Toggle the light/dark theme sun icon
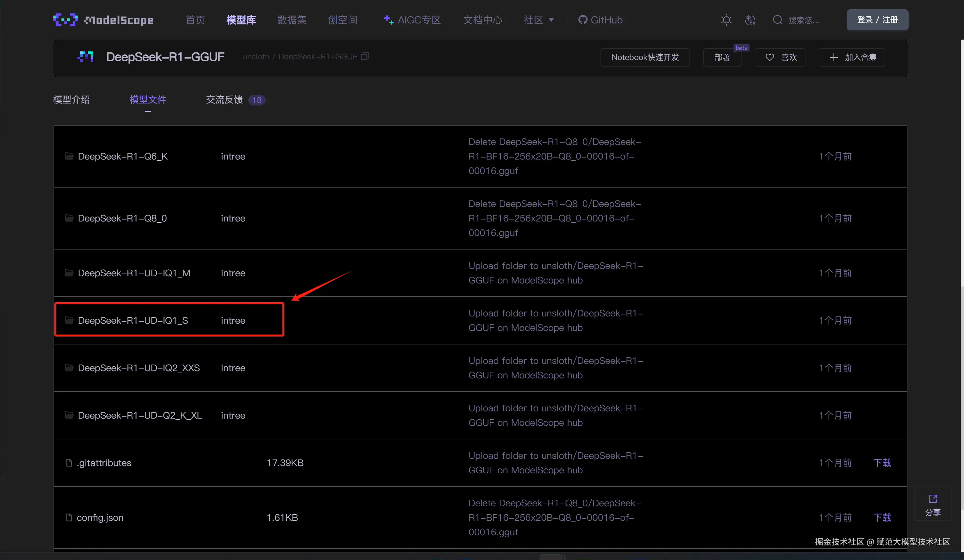 726,20
